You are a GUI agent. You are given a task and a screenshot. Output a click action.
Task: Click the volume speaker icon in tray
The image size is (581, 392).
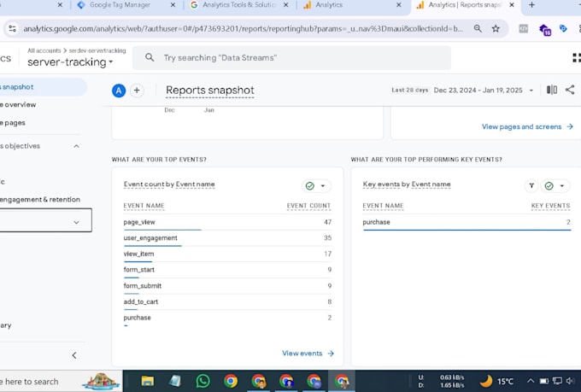tap(570, 381)
